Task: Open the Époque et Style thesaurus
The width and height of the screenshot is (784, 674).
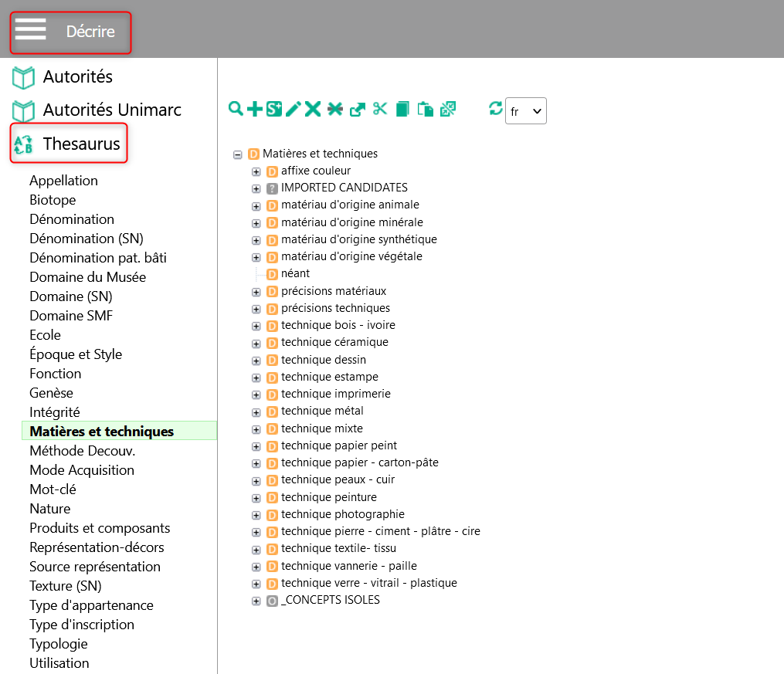Action: (76, 354)
